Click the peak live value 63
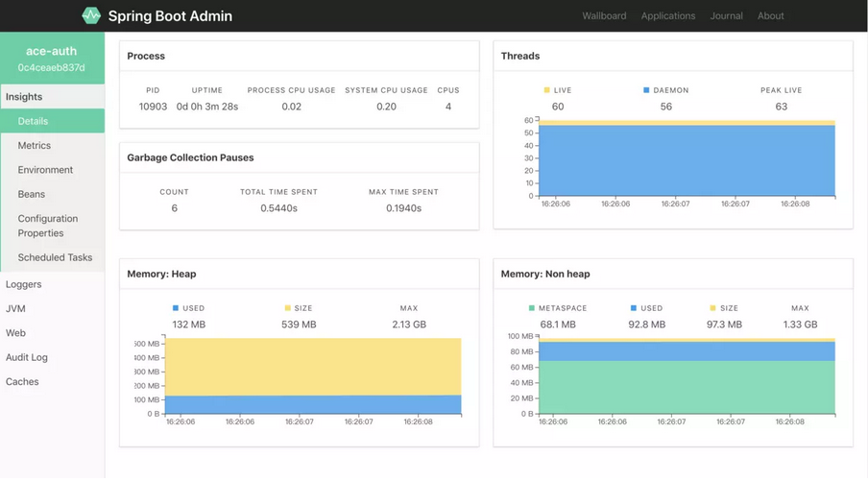Viewport: 868px width, 481px height. tap(781, 107)
